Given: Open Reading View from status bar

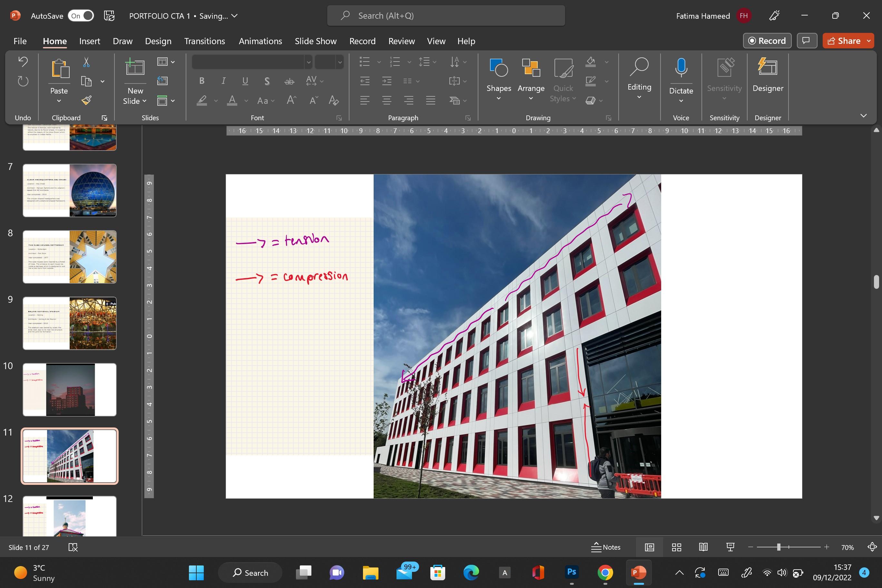Looking at the screenshot, I should coord(703,547).
